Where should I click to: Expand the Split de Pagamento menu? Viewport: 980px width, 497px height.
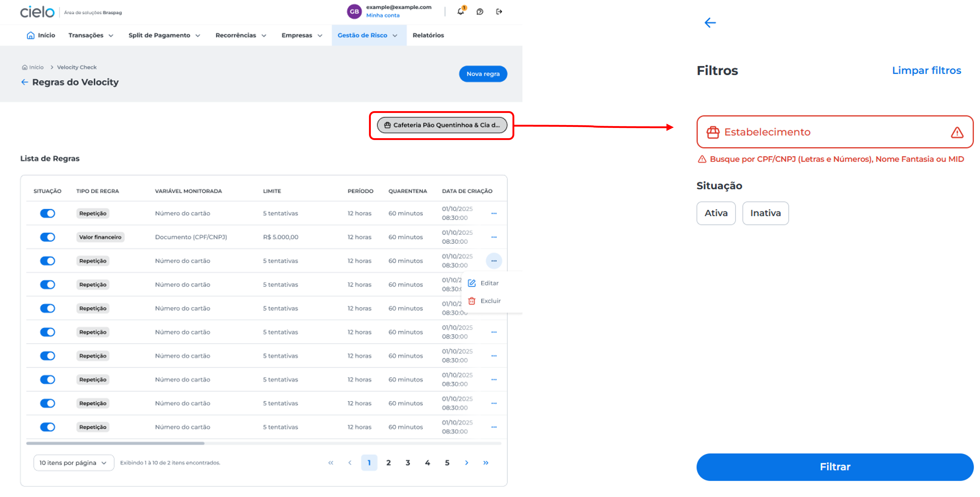(x=164, y=35)
